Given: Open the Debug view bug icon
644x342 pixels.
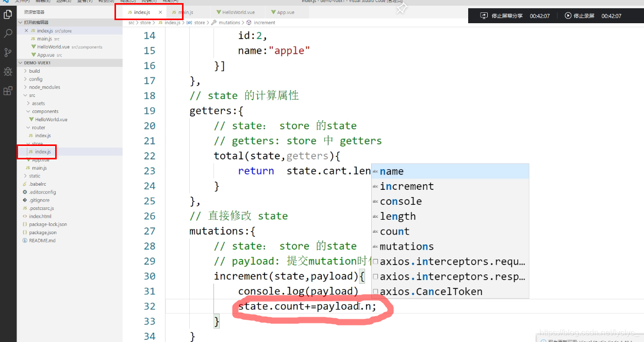Looking at the screenshot, I should (x=8, y=72).
